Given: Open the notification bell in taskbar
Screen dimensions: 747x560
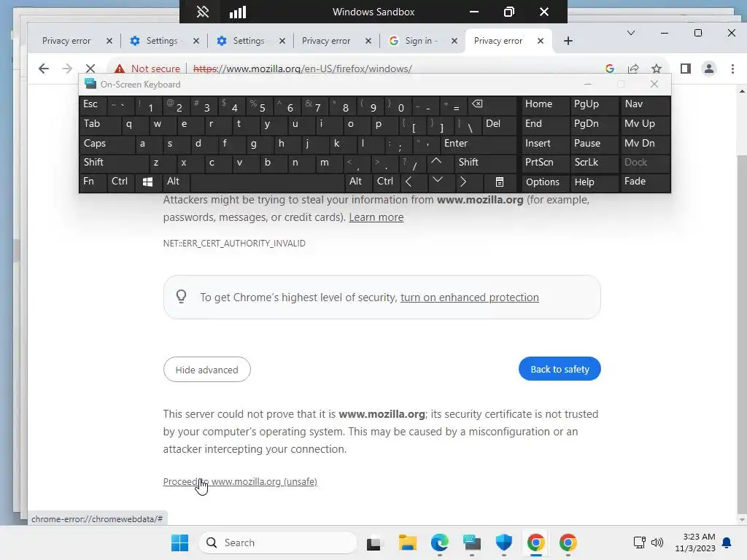Looking at the screenshot, I should 727,542.
